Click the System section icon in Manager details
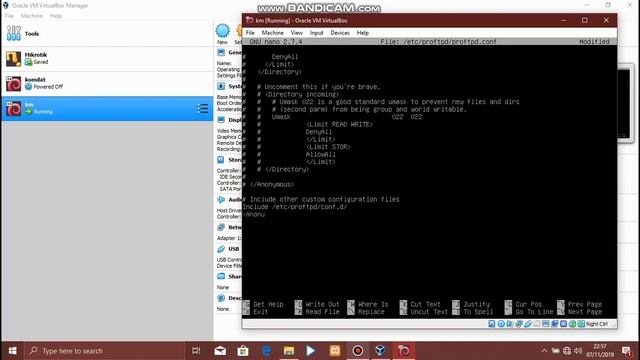 [221, 86]
